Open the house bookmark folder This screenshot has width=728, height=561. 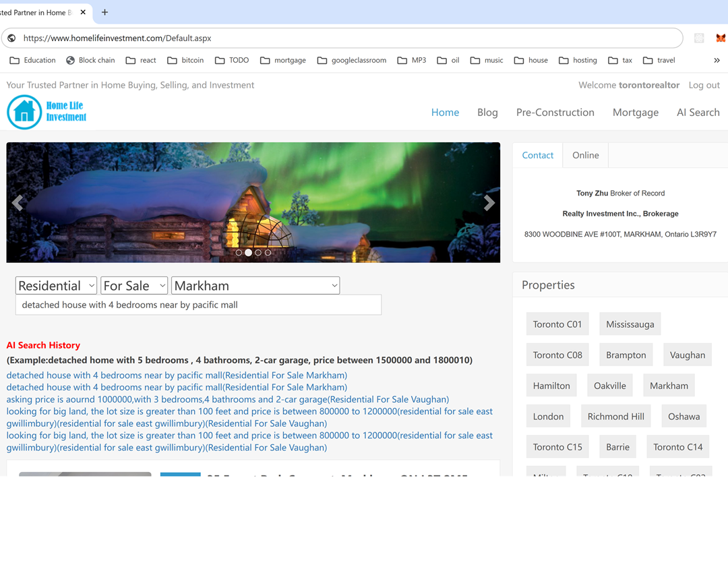531,61
